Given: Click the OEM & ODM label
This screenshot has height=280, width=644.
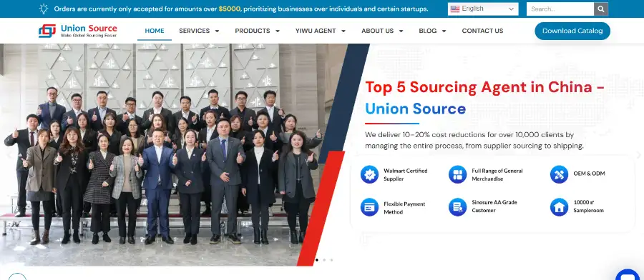Looking at the screenshot, I should 589,174.
